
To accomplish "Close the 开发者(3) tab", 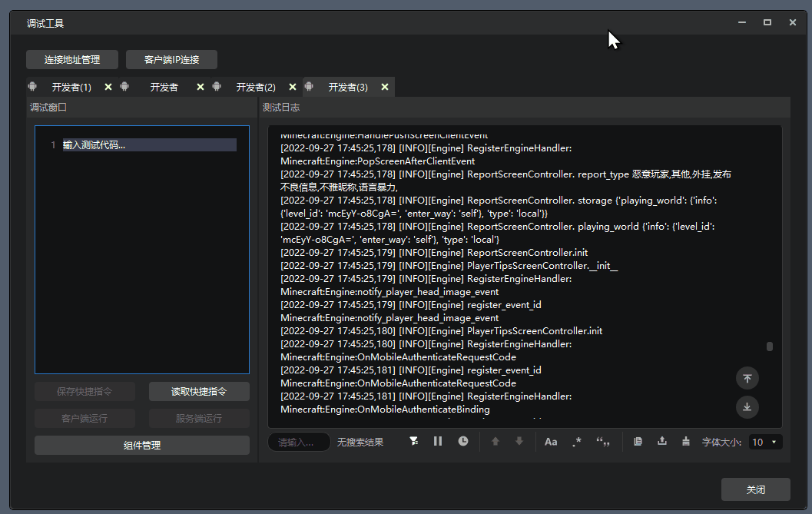I will click(x=385, y=88).
